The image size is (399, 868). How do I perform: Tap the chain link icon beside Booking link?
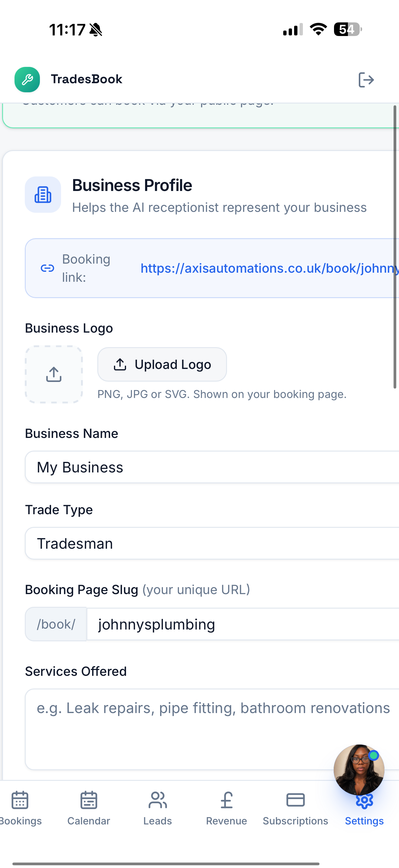point(47,268)
